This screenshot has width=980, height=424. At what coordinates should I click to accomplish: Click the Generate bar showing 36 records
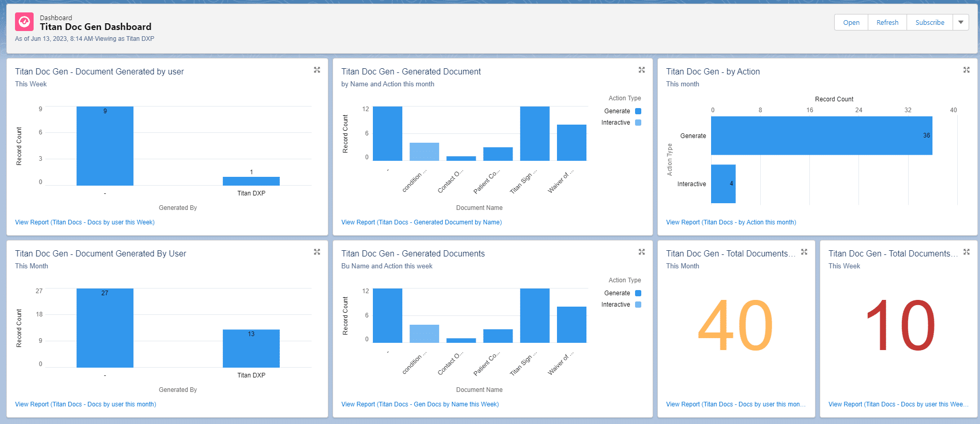(821, 135)
